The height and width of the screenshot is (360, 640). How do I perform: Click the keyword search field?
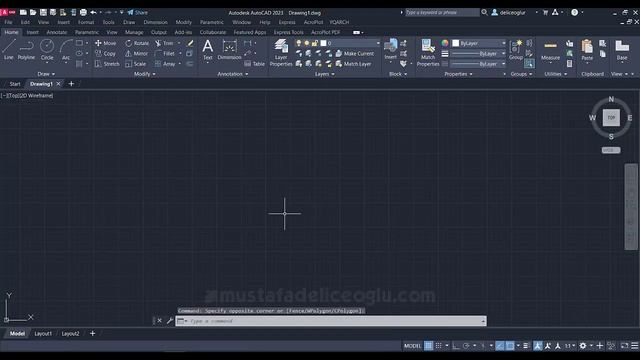[442, 13]
